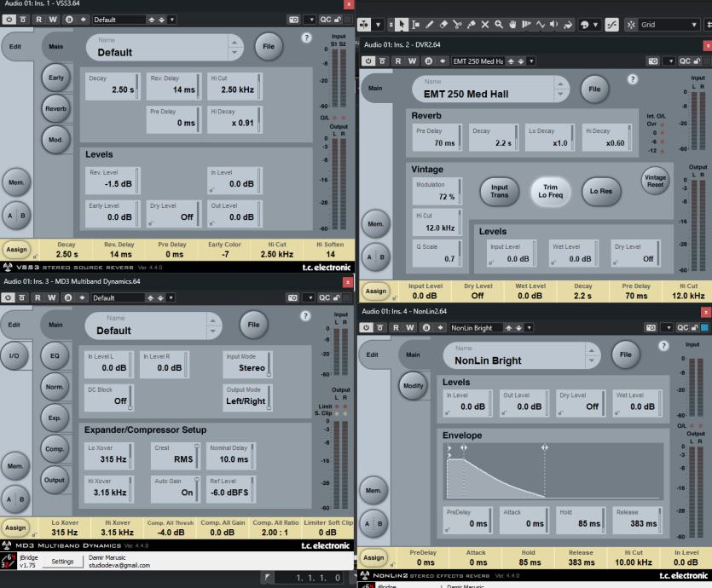Open preset dropdown arrow in MD3 header

[171, 297]
